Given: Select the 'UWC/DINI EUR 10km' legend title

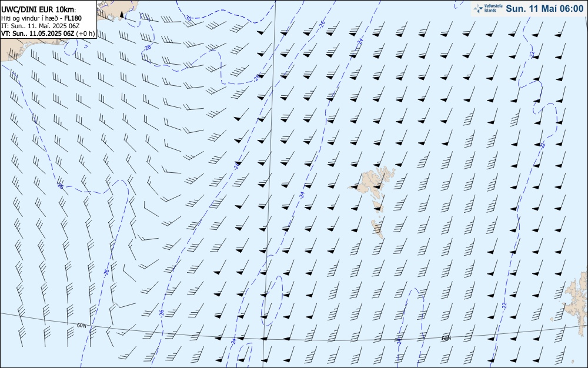Looking at the screenshot, I should click(x=39, y=10).
